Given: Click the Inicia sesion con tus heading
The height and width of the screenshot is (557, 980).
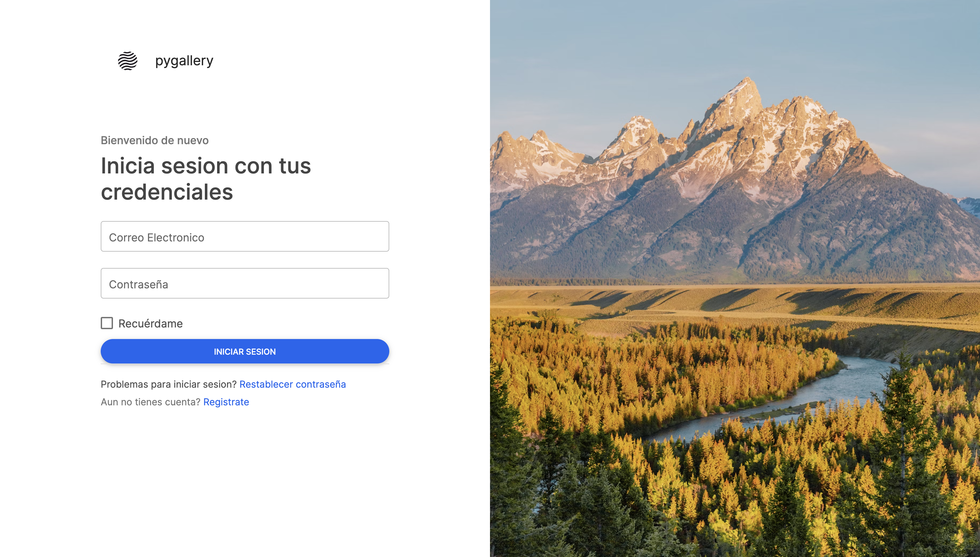Looking at the screenshot, I should point(206,166).
